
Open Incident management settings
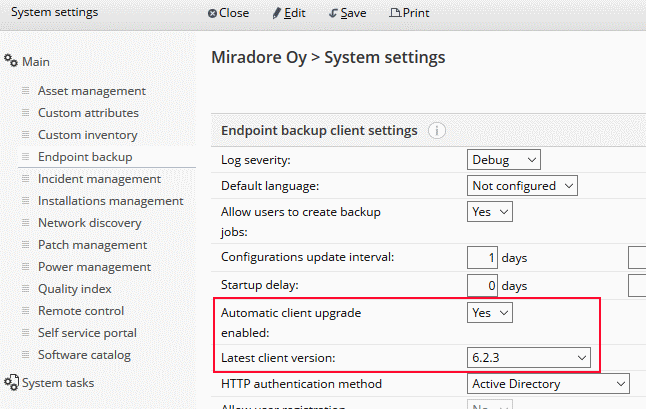(99, 179)
